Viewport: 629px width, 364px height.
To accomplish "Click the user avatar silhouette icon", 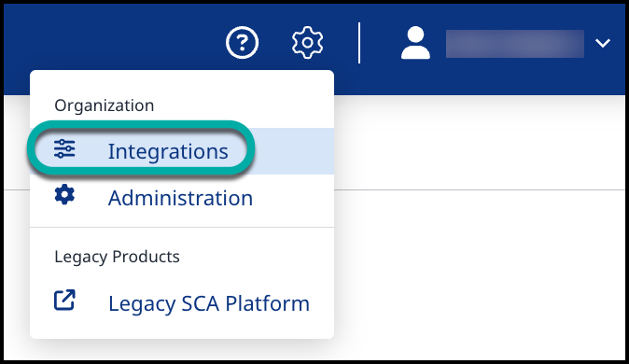I will [x=415, y=43].
